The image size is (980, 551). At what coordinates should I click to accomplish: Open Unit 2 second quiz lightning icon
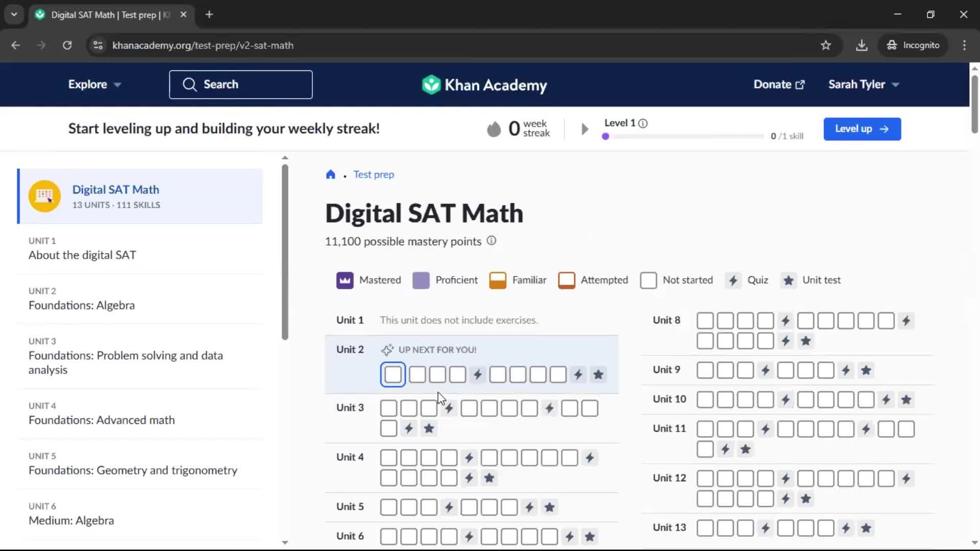[x=578, y=374]
